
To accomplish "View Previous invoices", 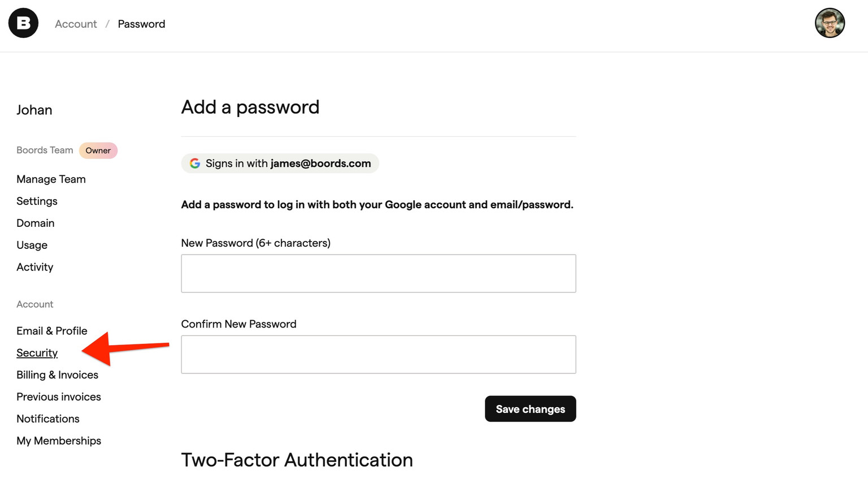I will 58,397.
